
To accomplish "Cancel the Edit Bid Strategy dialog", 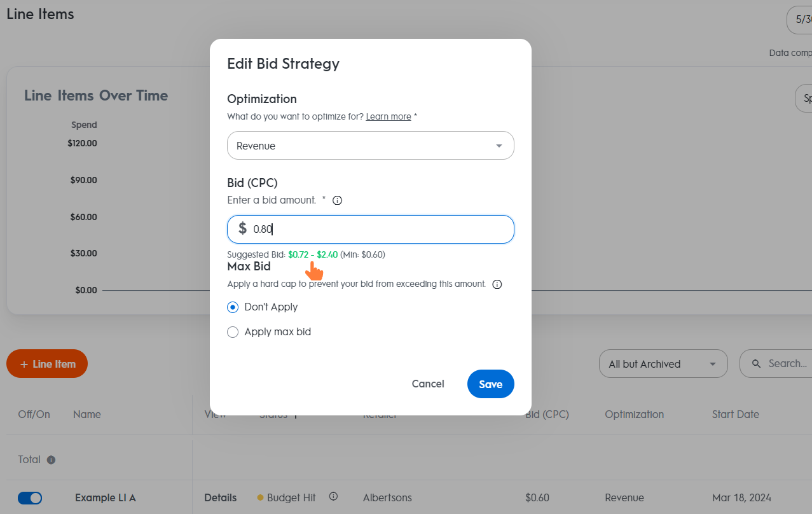I will pyautogui.click(x=428, y=384).
